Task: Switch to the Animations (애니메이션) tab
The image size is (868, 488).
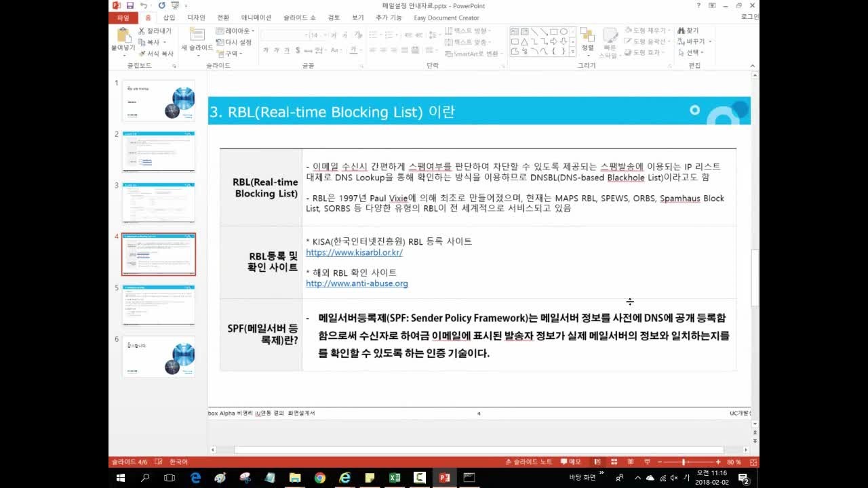Action: click(256, 18)
